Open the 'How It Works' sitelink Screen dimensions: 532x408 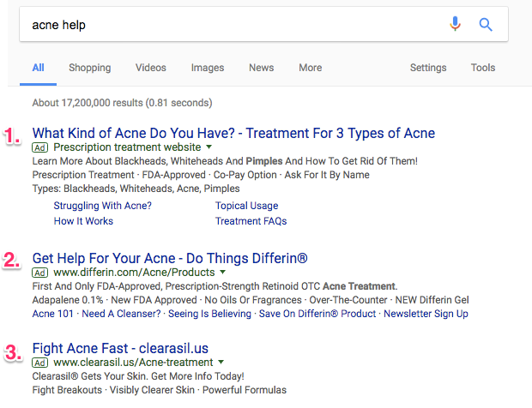83,221
